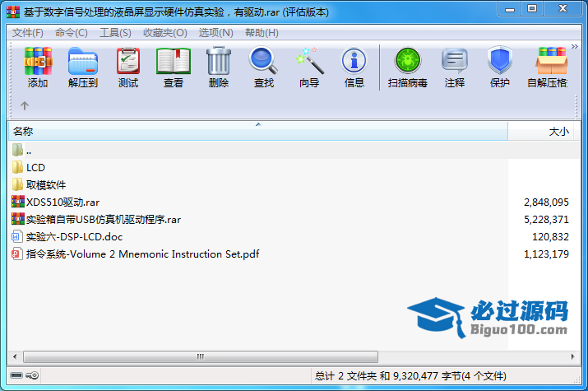Image resolution: width=588 pixels, height=391 pixels.
Task: Click the key password icon in status bar
Action: (x=32, y=375)
